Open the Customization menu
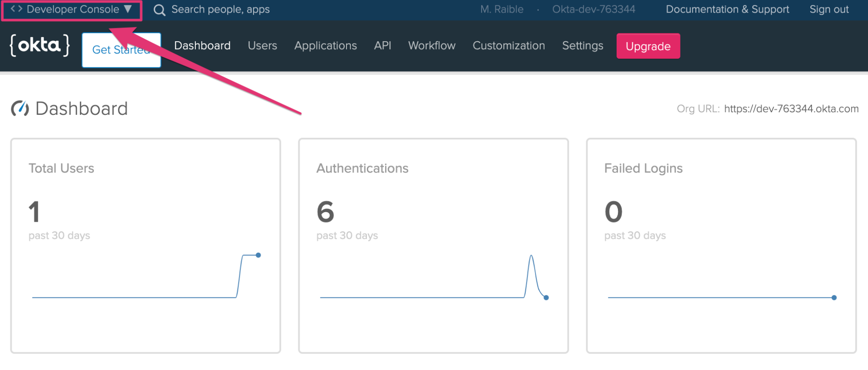The image size is (868, 370). coord(508,46)
